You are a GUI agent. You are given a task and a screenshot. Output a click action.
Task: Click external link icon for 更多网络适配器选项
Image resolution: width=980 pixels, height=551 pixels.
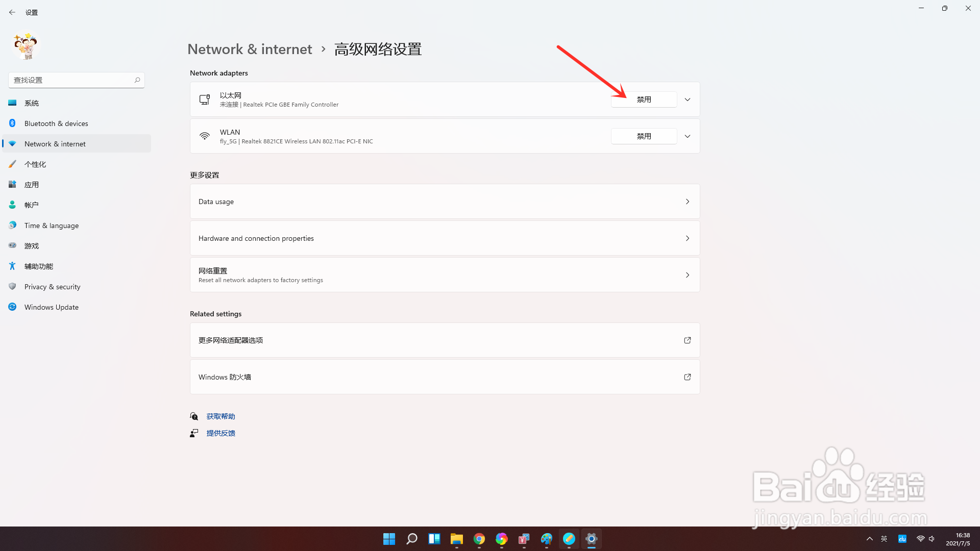tap(688, 340)
